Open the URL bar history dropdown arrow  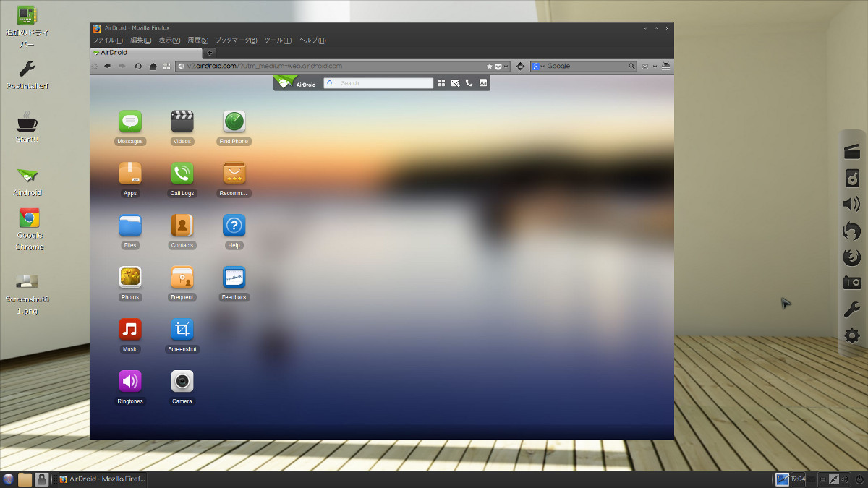(506, 66)
